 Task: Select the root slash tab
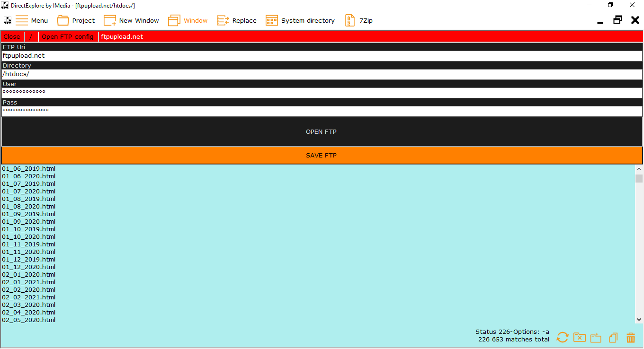(x=31, y=36)
